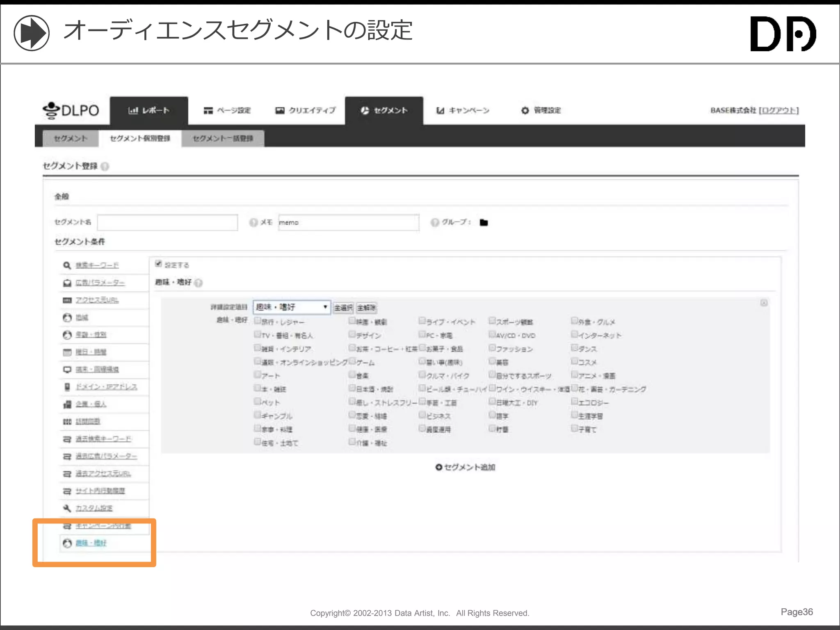Open クリエイティブ via its image icon
The image size is (840, 630).
click(x=280, y=110)
